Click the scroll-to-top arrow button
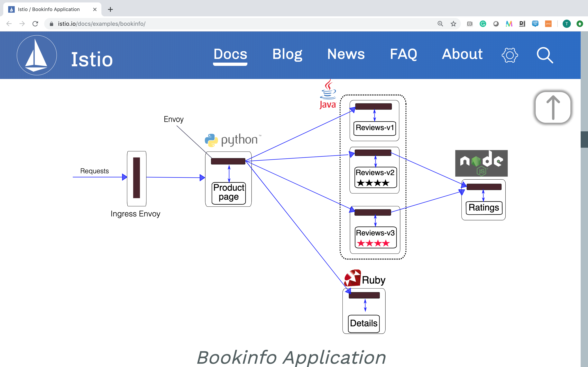The width and height of the screenshot is (588, 367). 553,108
